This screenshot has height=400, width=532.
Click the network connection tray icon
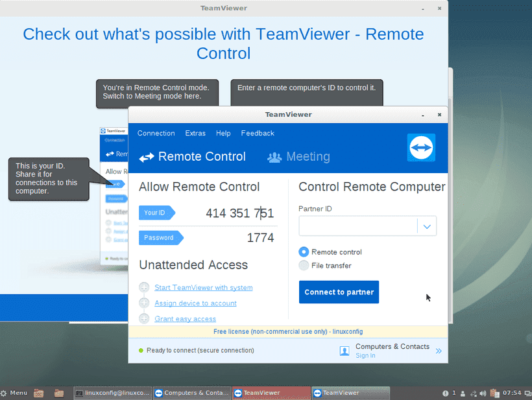pos(474,394)
